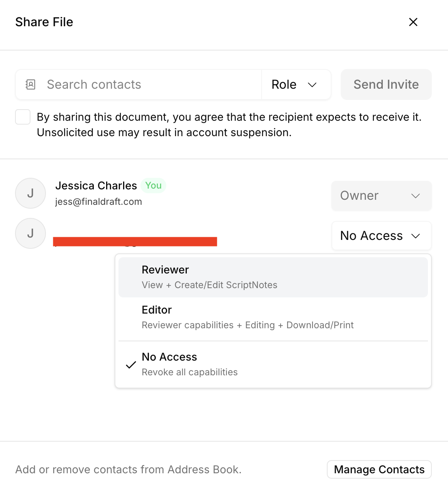Image resolution: width=448 pixels, height=491 pixels.
Task: Click the jess@finaldraft.com email address
Action: (98, 202)
